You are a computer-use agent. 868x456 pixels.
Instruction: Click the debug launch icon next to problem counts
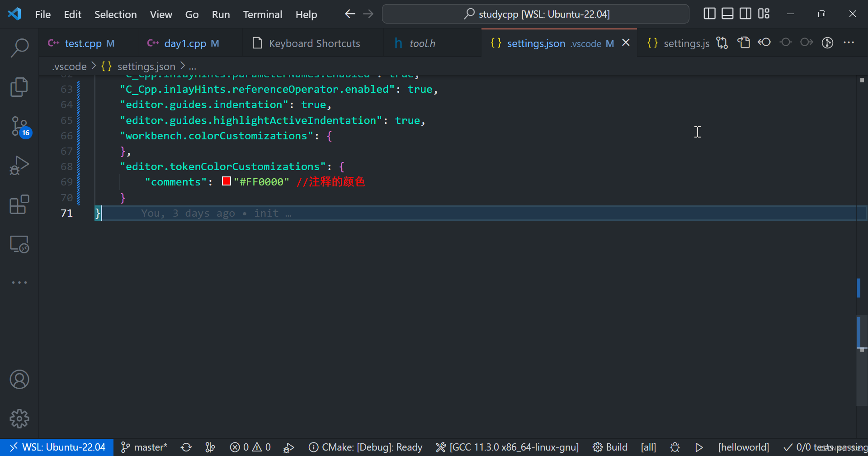coord(288,447)
